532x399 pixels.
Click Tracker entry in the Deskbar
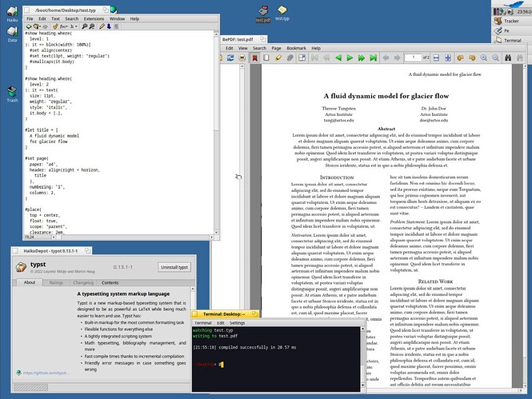pyautogui.click(x=511, y=21)
